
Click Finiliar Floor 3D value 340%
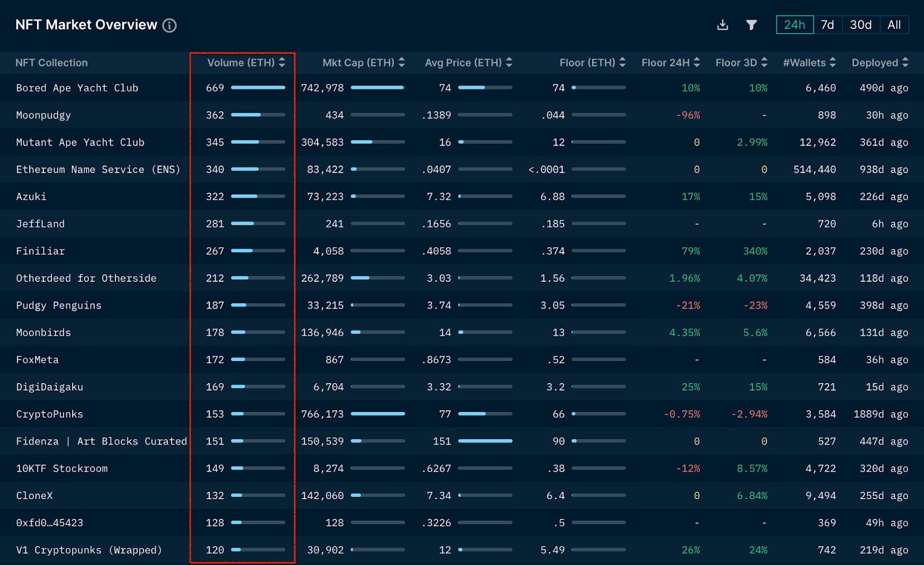tap(755, 251)
